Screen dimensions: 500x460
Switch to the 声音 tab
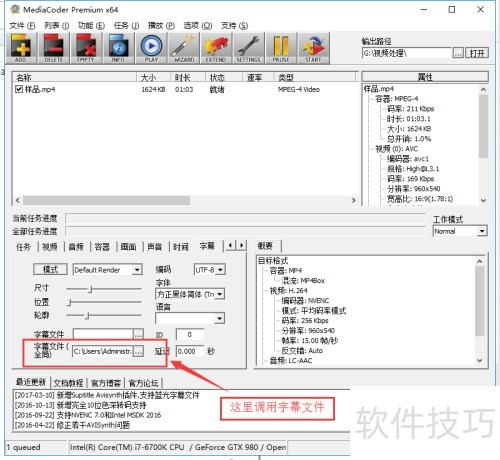155,247
